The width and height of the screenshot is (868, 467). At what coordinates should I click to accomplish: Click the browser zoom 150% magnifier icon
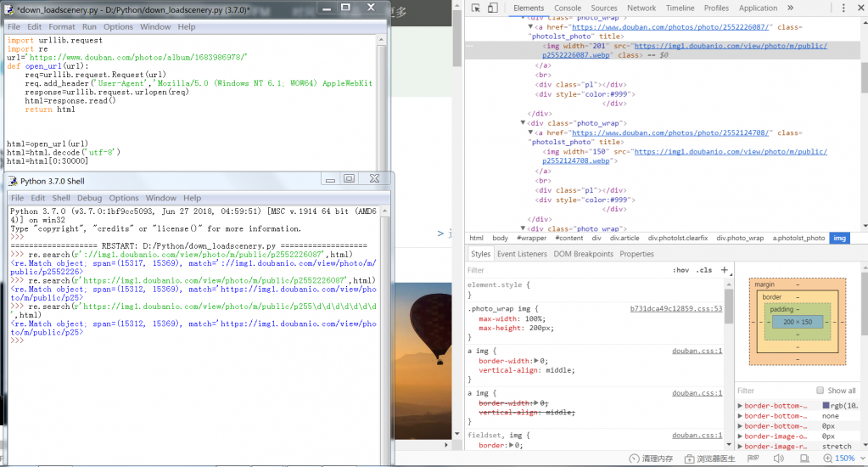[x=826, y=459]
